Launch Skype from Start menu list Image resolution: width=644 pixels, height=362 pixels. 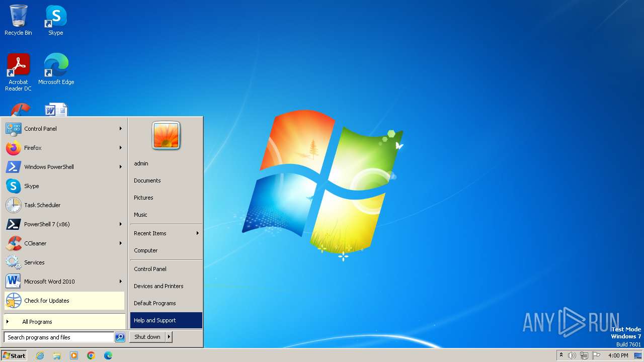click(64, 186)
